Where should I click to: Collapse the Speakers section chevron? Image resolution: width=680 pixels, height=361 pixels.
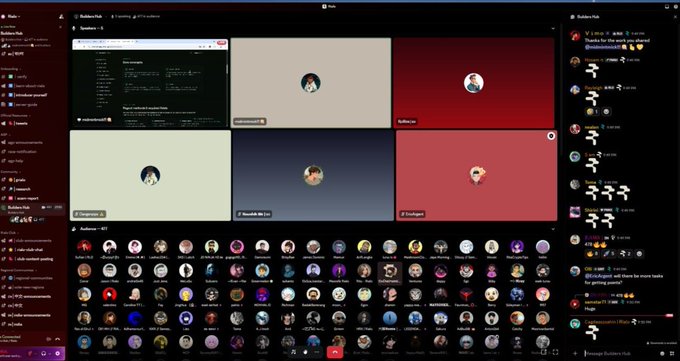(x=553, y=28)
